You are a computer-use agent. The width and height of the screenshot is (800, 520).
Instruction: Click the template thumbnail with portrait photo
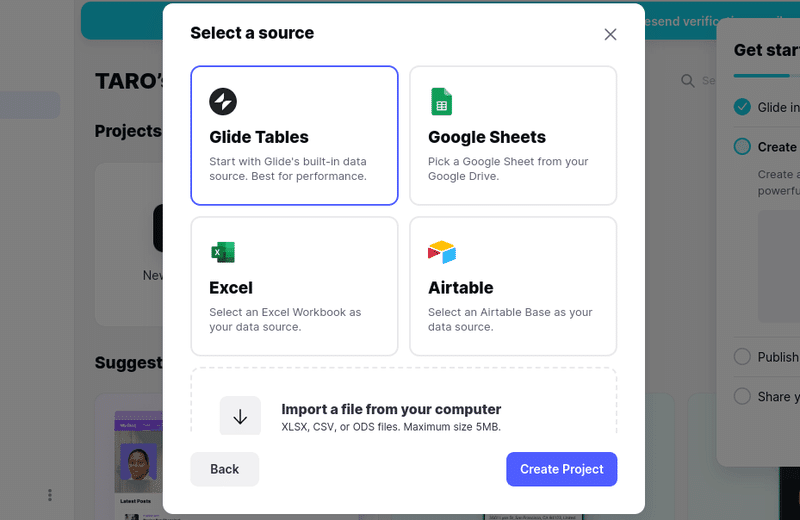pos(138,462)
